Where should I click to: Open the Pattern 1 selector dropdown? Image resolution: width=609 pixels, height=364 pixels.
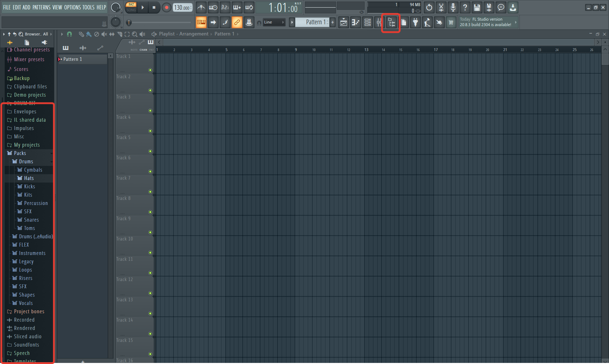click(312, 22)
